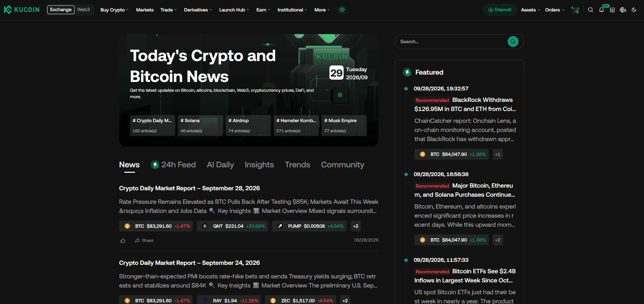Open Orders dropdown
The width and height of the screenshot is (644, 304).
click(x=555, y=10)
